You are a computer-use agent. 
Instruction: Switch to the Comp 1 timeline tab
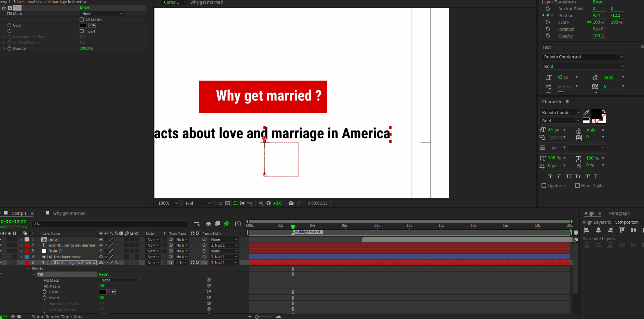[x=19, y=213]
